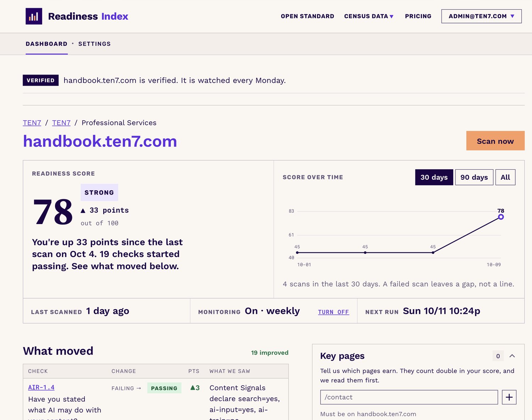Image resolution: width=532 pixels, height=420 pixels.
Task: Click the Last scanned '1 day ago' value
Action: tap(107, 311)
